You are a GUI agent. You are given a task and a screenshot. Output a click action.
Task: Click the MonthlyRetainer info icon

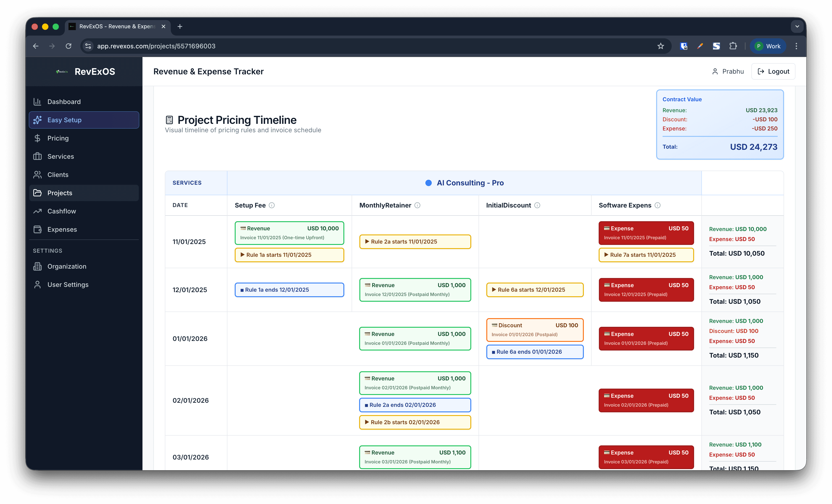click(417, 205)
